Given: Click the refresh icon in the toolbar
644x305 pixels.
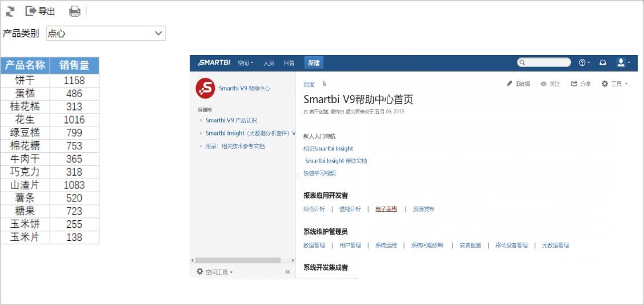Looking at the screenshot, I should 10,11.
